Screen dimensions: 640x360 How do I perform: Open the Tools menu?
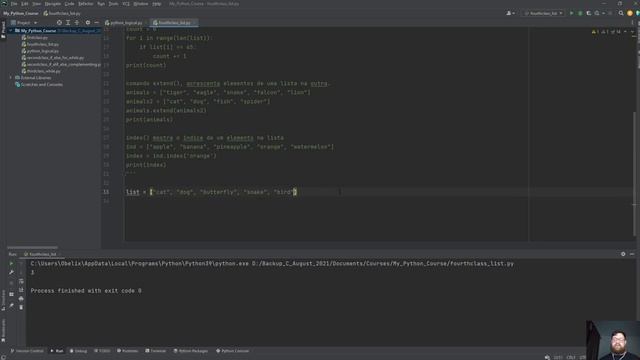click(x=113, y=4)
